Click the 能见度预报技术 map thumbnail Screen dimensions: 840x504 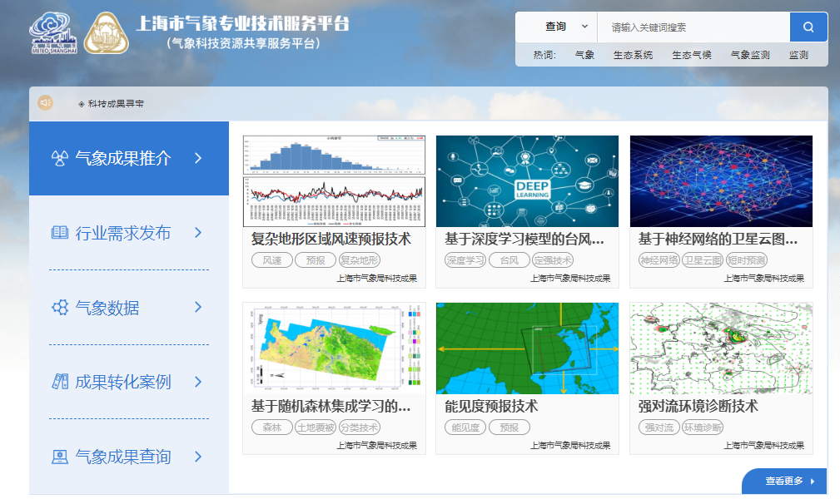coord(526,348)
